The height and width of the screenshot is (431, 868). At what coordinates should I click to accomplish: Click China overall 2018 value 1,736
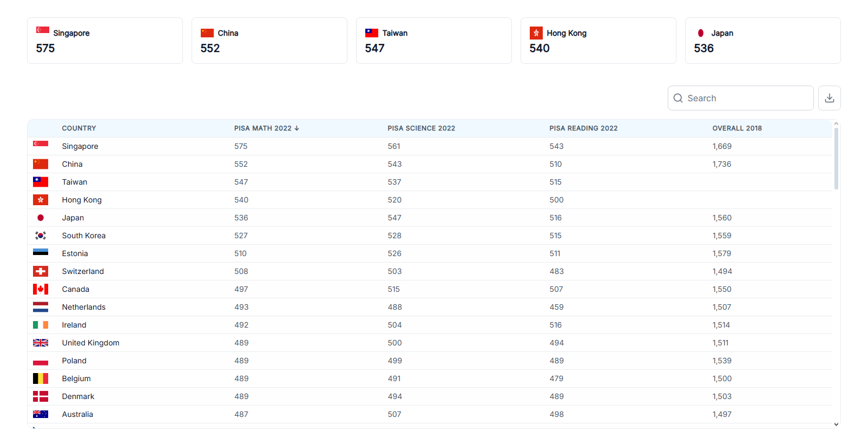pos(722,164)
